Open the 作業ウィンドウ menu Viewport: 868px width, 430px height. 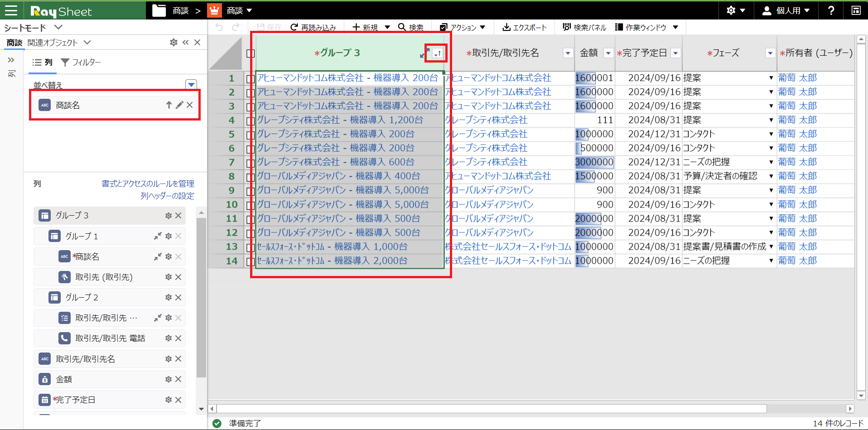point(646,27)
